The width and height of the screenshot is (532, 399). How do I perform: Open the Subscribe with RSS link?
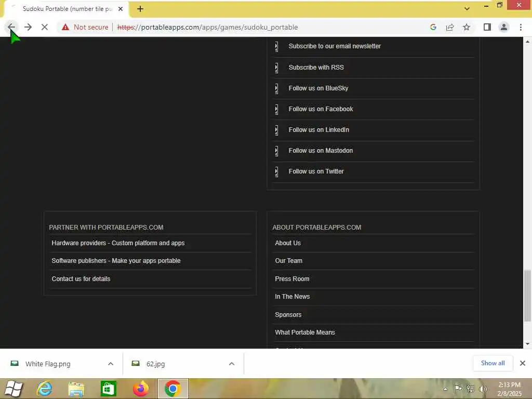pos(316,67)
